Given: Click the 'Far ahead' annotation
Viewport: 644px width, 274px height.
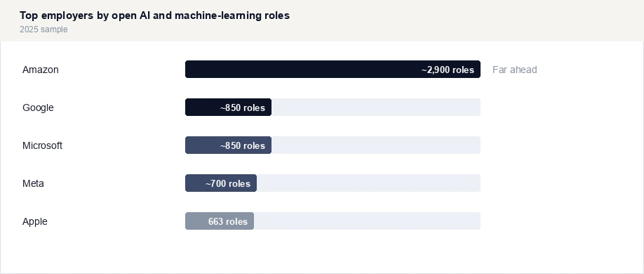Looking at the screenshot, I should click(x=515, y=70).
